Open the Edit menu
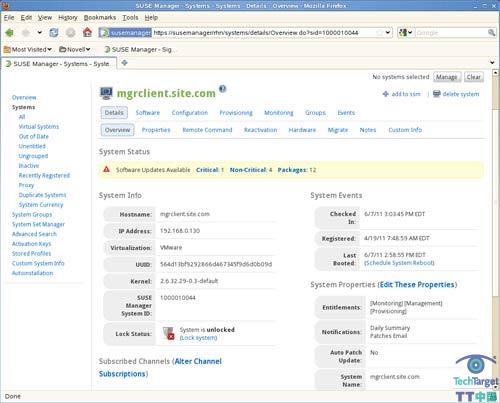Image resolution: width=500 pixels, height=403 pixels. (26, 18)
